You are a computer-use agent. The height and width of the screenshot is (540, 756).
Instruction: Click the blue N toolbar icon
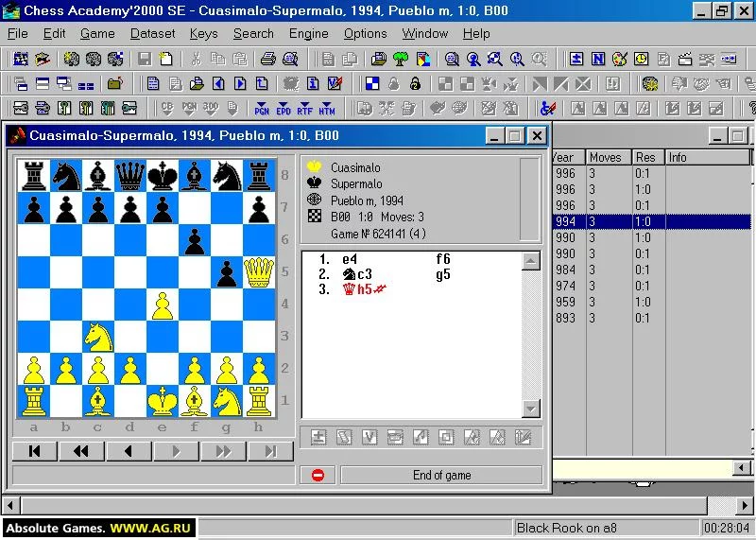point(598,59)
